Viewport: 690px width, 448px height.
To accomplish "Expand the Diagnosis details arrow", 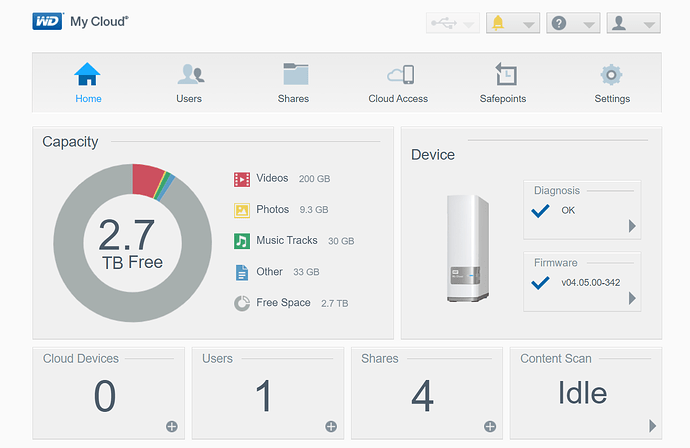I will pyautogui.click(x=632, y=226).
